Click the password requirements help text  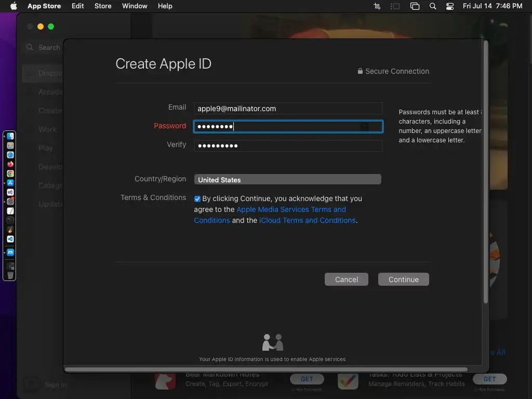440,126
